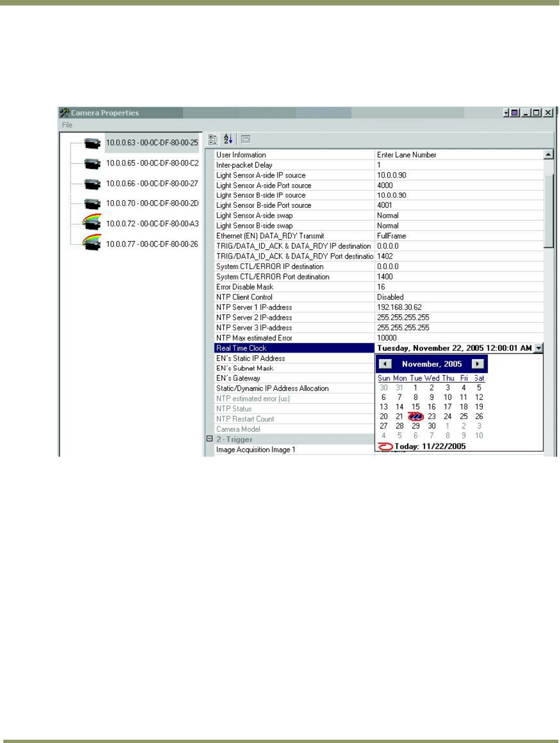Click the Real Time Clock date value field
Screen dimensions: 560x743
pos(455,348)
